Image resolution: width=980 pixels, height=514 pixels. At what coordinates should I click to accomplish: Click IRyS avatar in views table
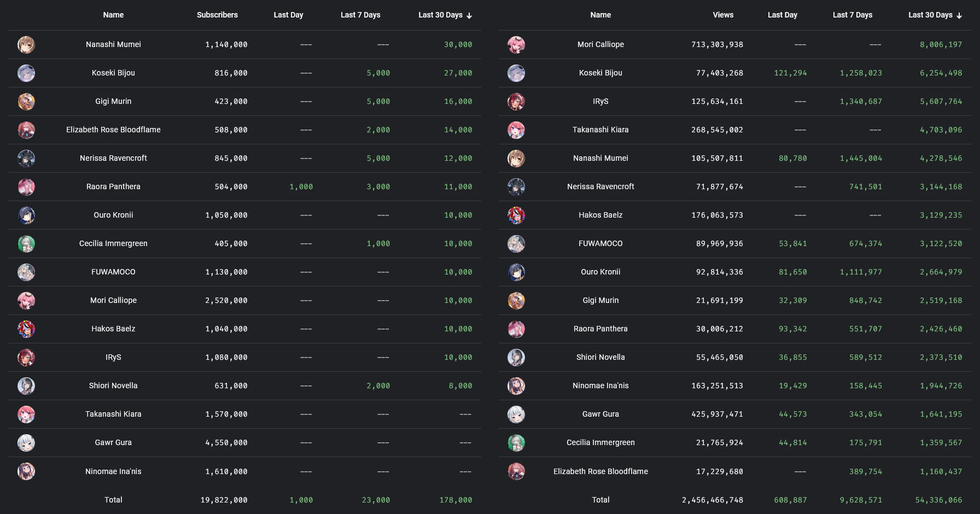pos(516,102)
